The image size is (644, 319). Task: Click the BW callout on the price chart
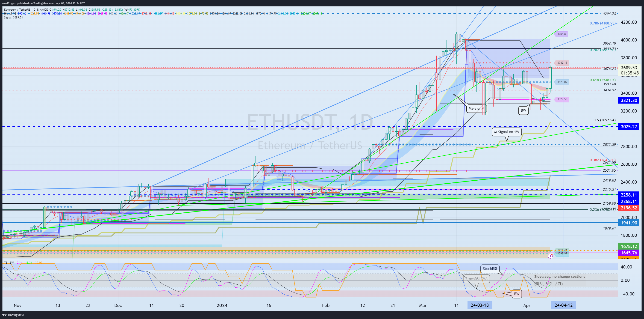[x=523, y=110]
